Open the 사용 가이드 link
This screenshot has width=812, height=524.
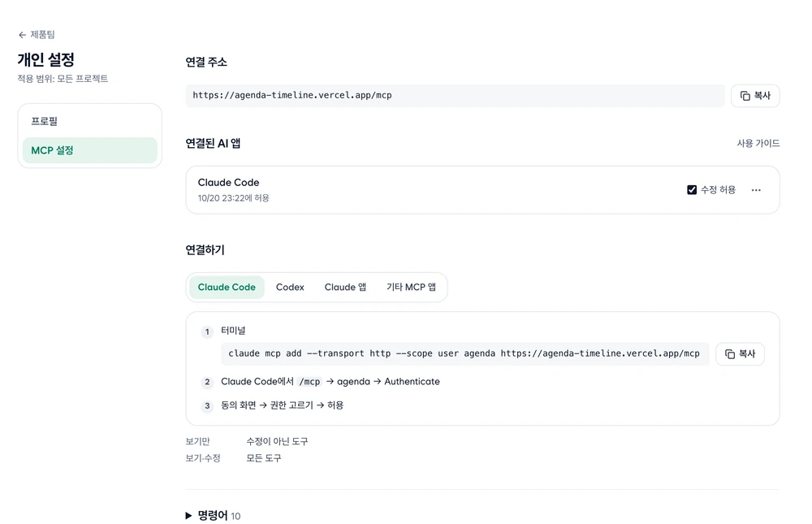(x=758, y=143)
